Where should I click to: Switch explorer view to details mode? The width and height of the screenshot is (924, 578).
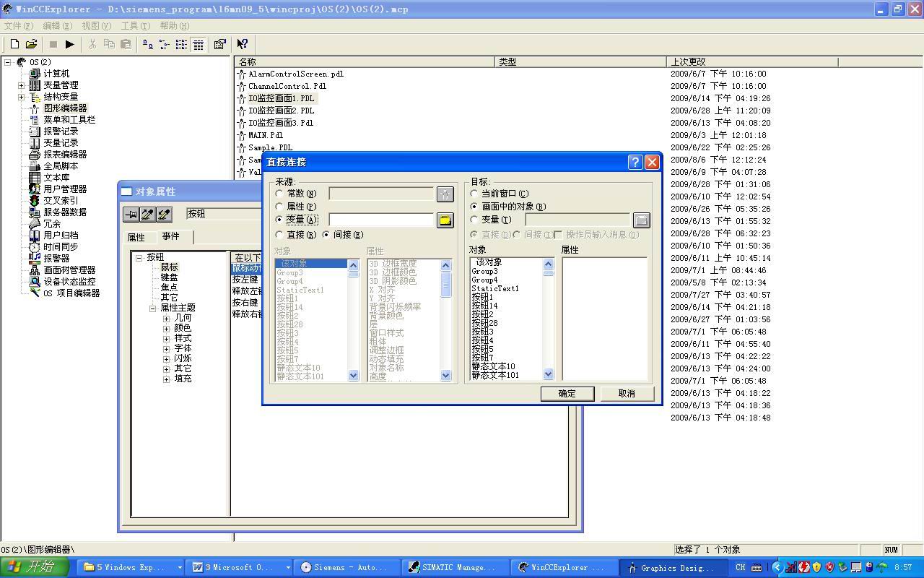tap(198, 44)
